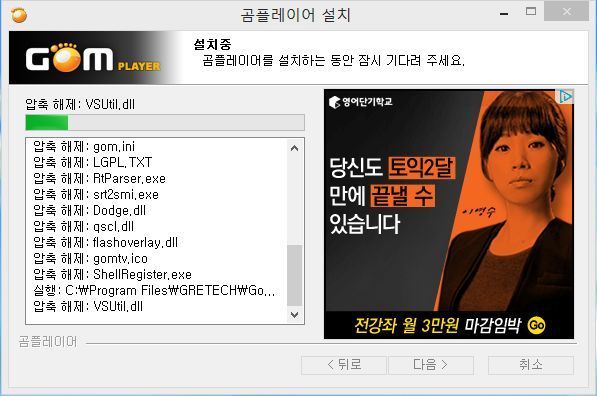The image size is (597, 396).
Task: Click the 취소 cancel button
Action: click(x=531, y=365)
